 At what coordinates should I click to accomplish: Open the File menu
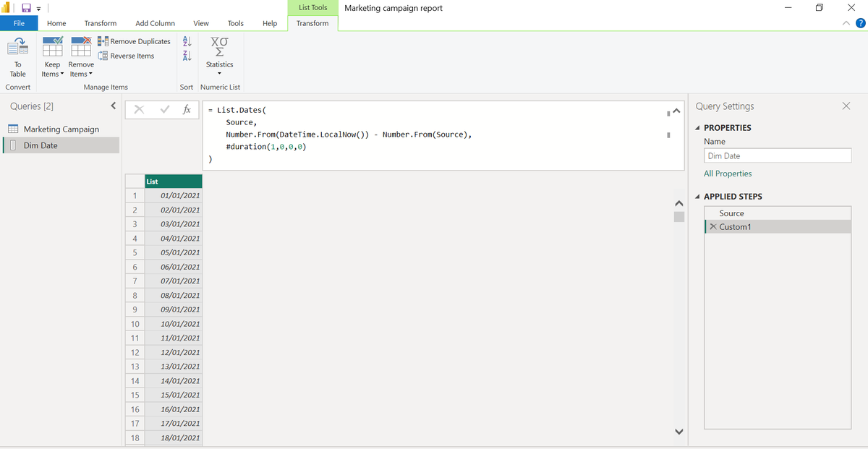(x=19, y=23)
